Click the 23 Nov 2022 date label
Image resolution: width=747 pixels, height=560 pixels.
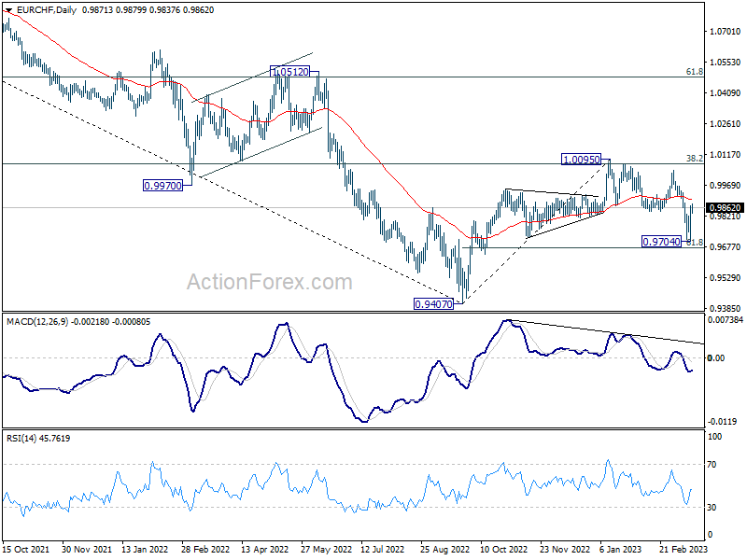(x=565, y=550)
